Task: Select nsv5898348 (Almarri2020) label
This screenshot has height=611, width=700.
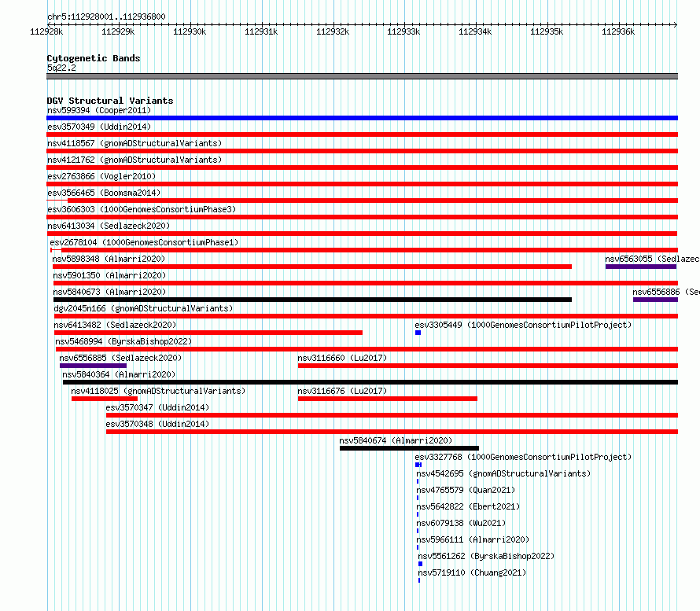Action: click(x=109, y=259)
